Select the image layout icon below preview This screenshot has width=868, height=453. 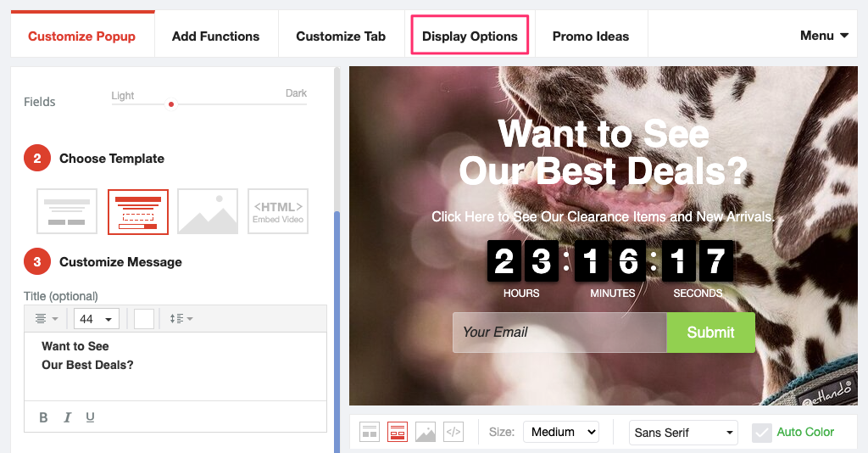pos(426,432)
